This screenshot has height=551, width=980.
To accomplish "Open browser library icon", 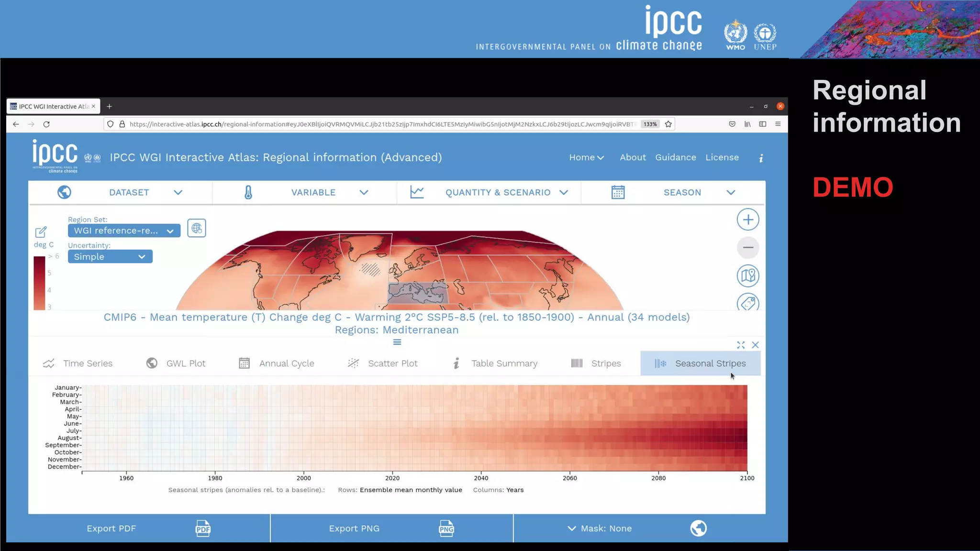I will pos(747,124).
